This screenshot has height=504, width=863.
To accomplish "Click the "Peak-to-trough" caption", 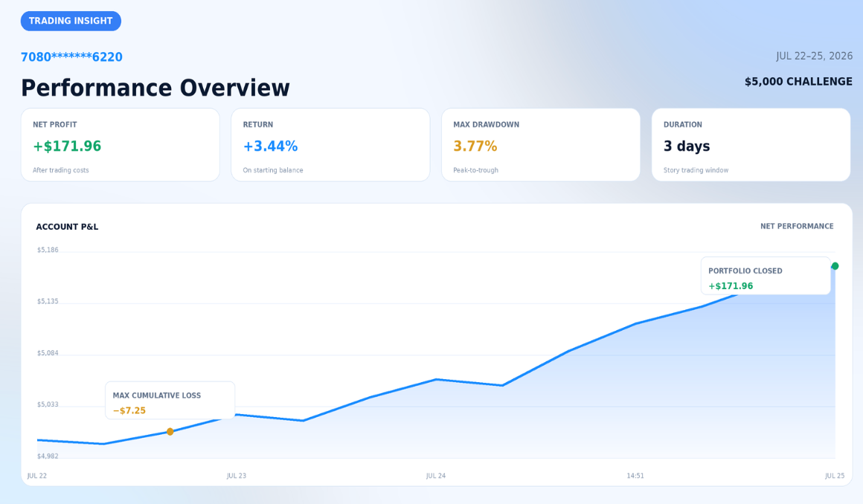I will (475, 170).
